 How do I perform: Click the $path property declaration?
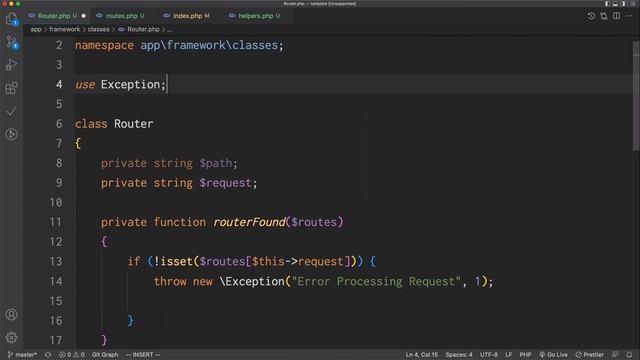pos(169,163)
